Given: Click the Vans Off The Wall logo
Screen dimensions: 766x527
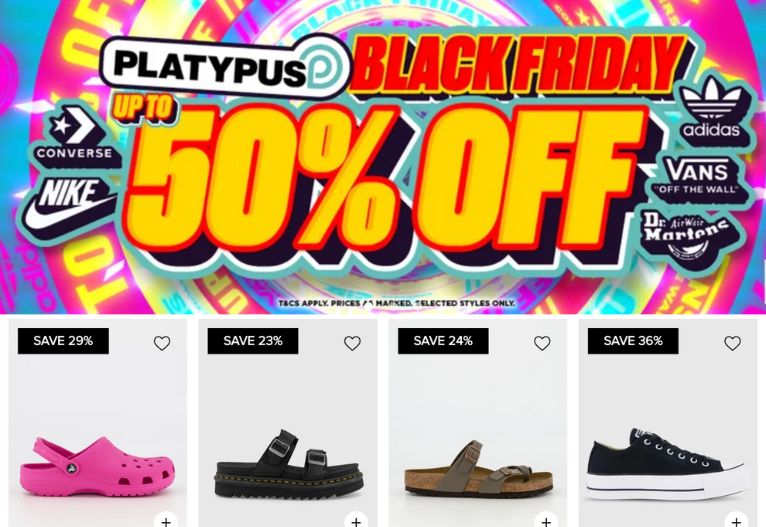Looking at the screenshot, I should point(698,177).
